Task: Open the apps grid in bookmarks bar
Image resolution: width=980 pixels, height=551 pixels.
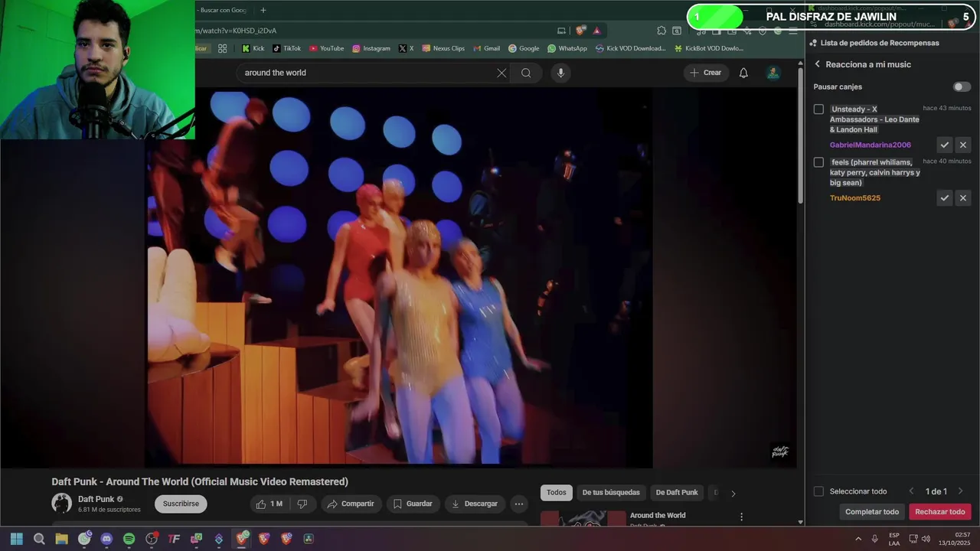Action: coord(222,48)
